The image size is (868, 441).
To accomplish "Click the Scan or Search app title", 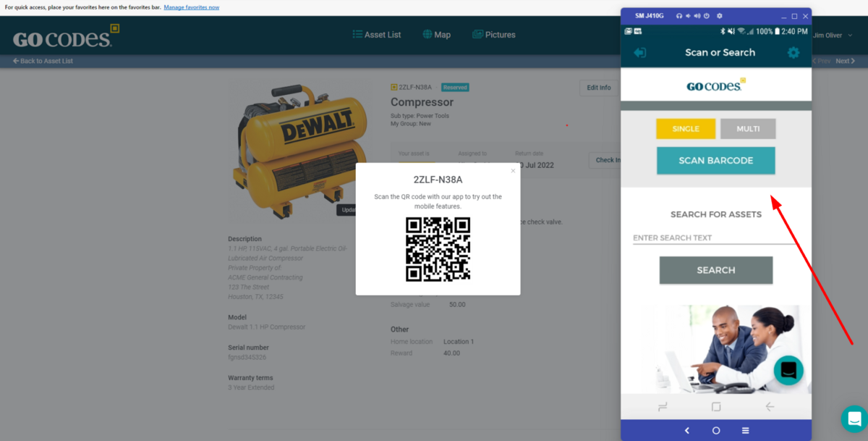I will click(720, 53).
